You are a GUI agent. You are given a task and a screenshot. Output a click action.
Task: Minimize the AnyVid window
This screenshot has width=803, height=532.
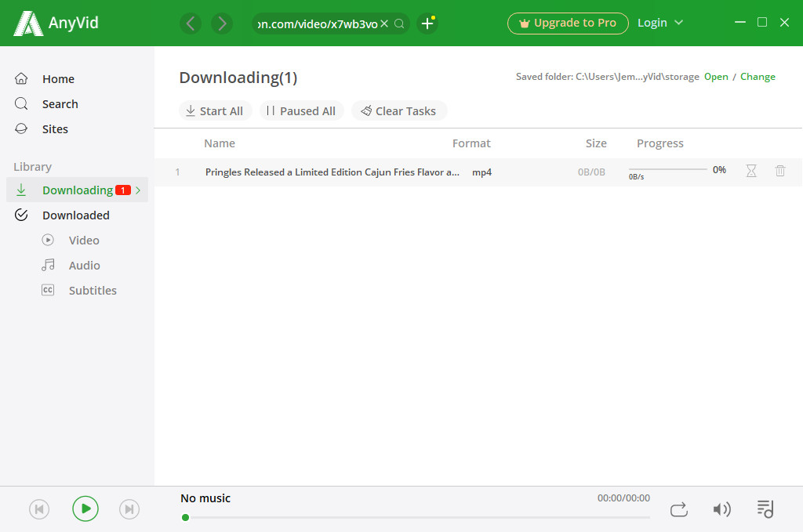740,23
